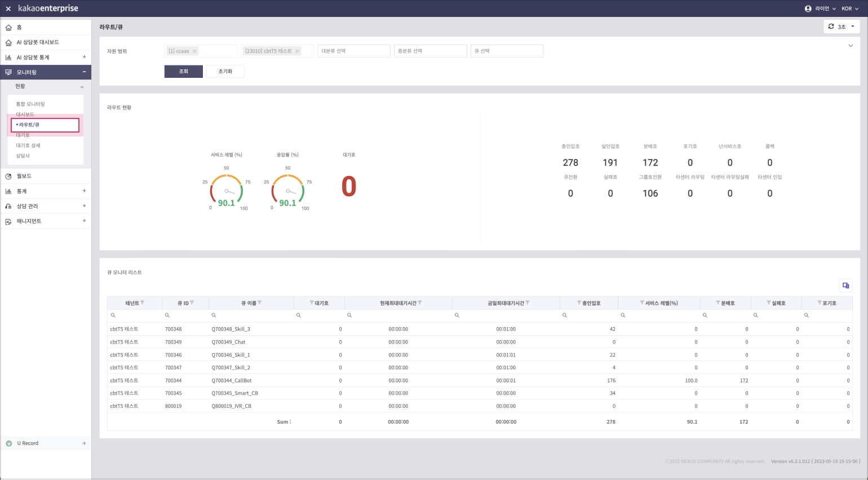
Task: Click the export icon above queue table
Action: point(845,285)
